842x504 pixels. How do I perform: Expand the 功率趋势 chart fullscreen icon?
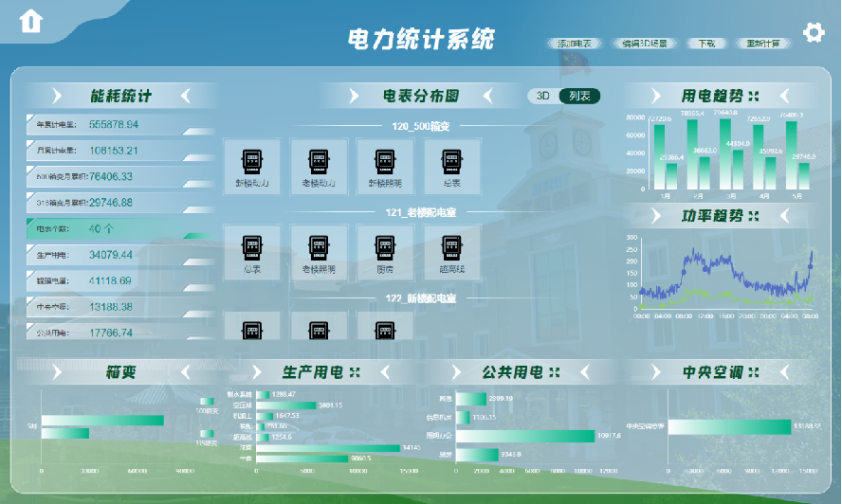point(754,216)
